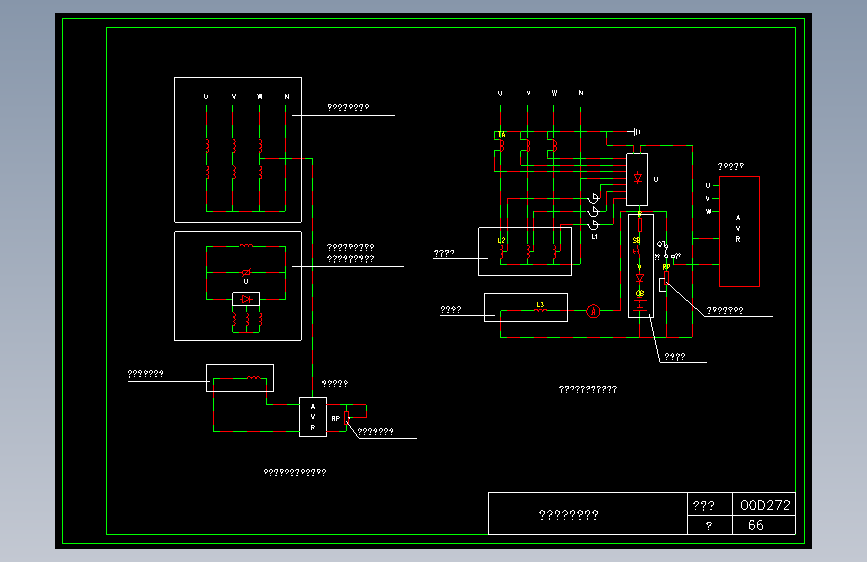Click the yellow RP label near right AVR

666,267
